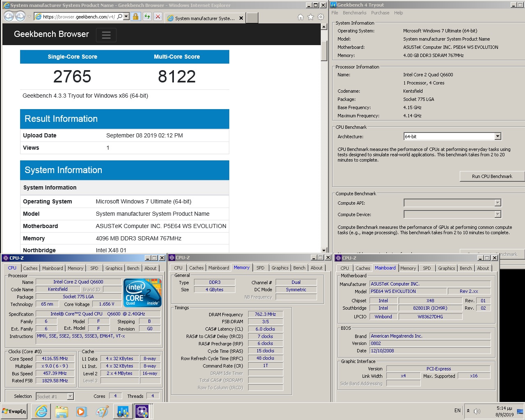Select Graphics tab in left CPU-Z window
The height and width of the screenshot is (420, 525).
click(x=114, y=268)
